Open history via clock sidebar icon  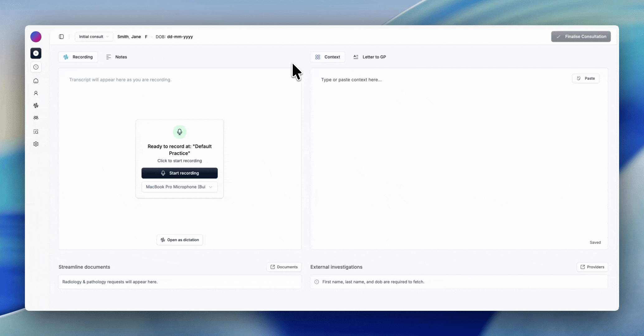tap(36, 67)
